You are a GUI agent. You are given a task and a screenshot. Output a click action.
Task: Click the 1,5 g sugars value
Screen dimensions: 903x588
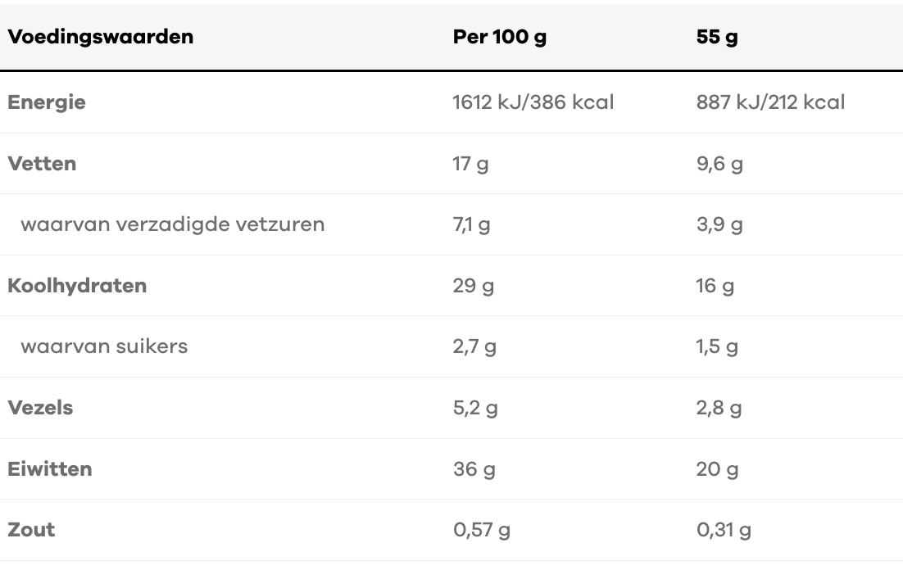[717, 346]
